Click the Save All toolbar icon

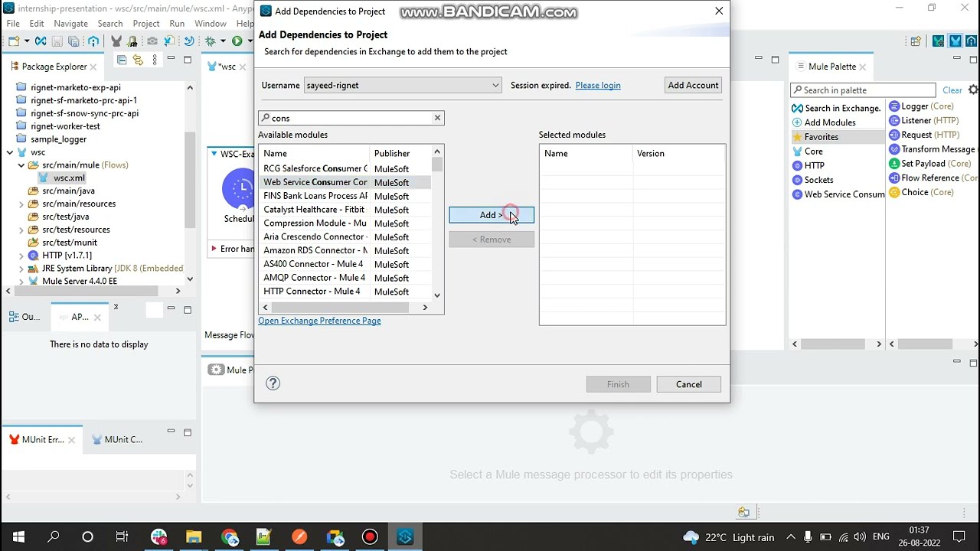73,41
